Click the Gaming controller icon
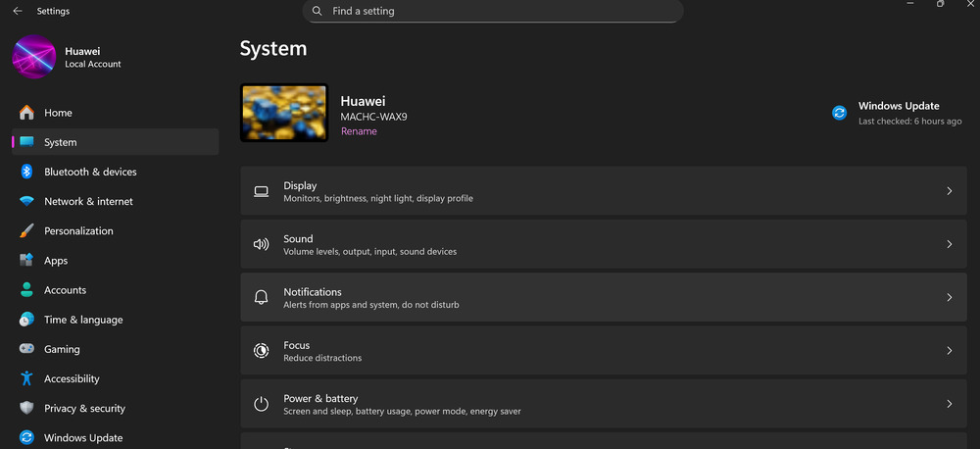Viewport: 980px width, 449px height. click(x=26, y=349)
